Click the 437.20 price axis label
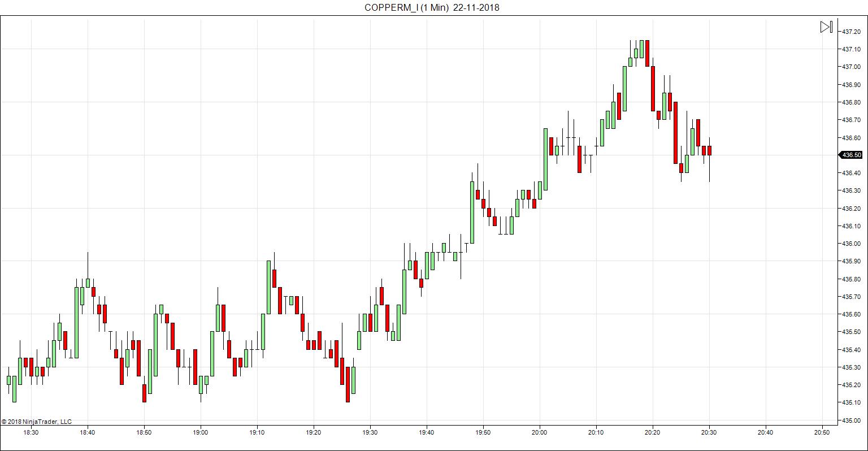The height and width of the screenshot is (451, 868). point(851,32)
